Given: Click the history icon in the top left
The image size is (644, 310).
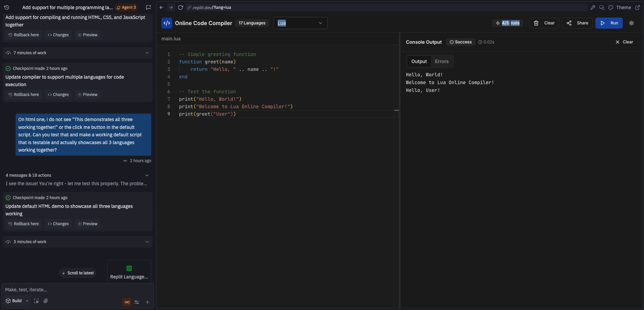Looking at the screenshot, I should point(6,7).
